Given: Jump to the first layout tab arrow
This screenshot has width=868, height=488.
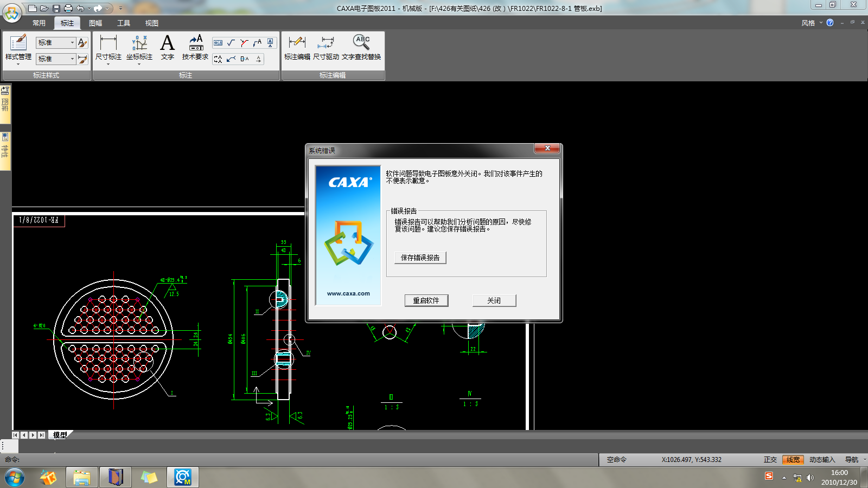Looking at the screenshot, I should [x=15, y=435].
